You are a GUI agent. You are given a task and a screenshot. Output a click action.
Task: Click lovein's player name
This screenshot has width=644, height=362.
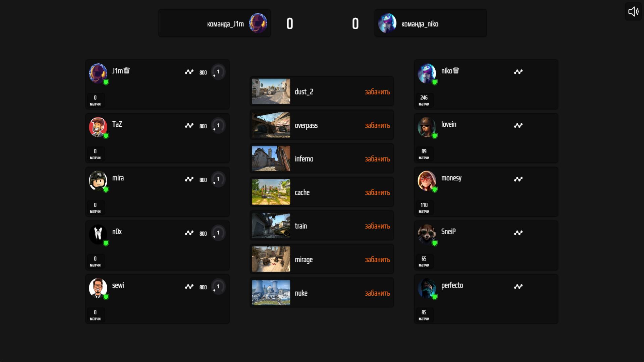(449, 124)
